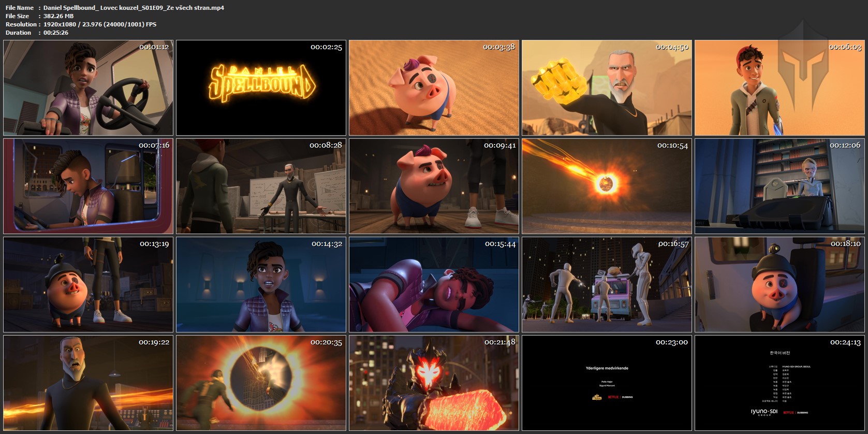Select the file size value 382.26 MB
This screenshot has height=434, width=868.
click(x=58, y=16)
